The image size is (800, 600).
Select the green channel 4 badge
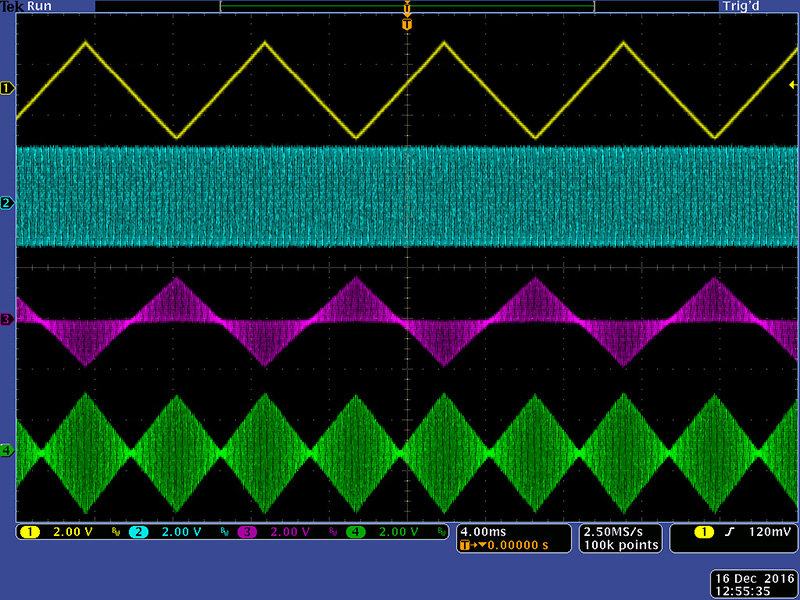356,532
